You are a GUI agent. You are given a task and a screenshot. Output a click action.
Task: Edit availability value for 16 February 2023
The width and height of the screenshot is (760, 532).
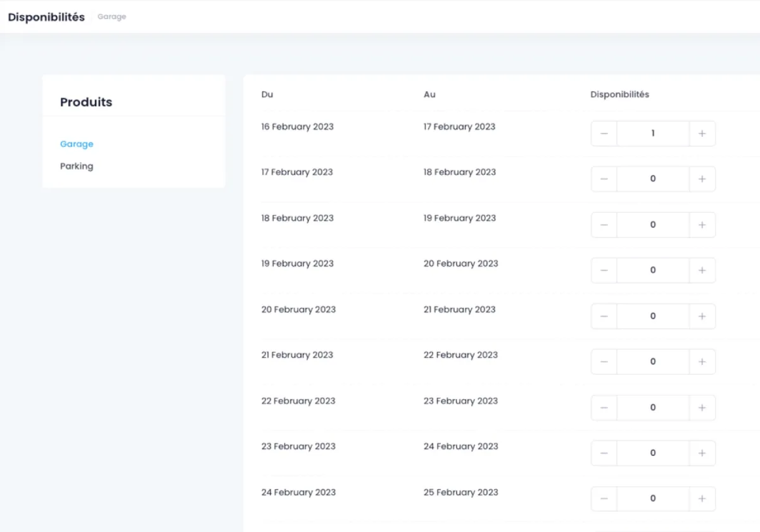pyautogui.click(x=653, y=134)
